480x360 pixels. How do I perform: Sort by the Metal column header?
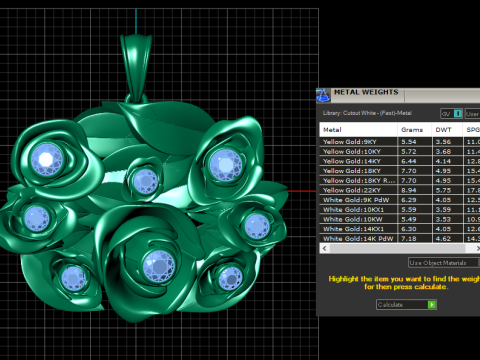tap(358, 130)
